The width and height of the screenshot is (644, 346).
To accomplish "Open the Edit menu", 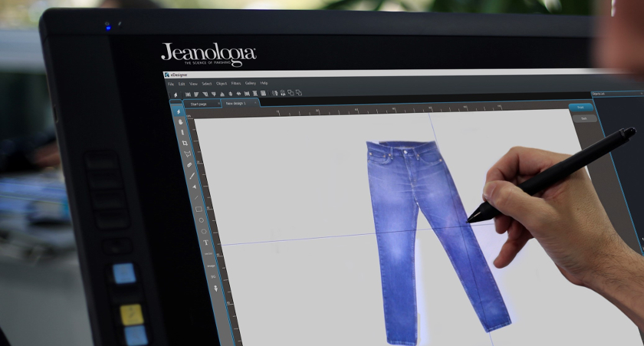I will (182, 84).
